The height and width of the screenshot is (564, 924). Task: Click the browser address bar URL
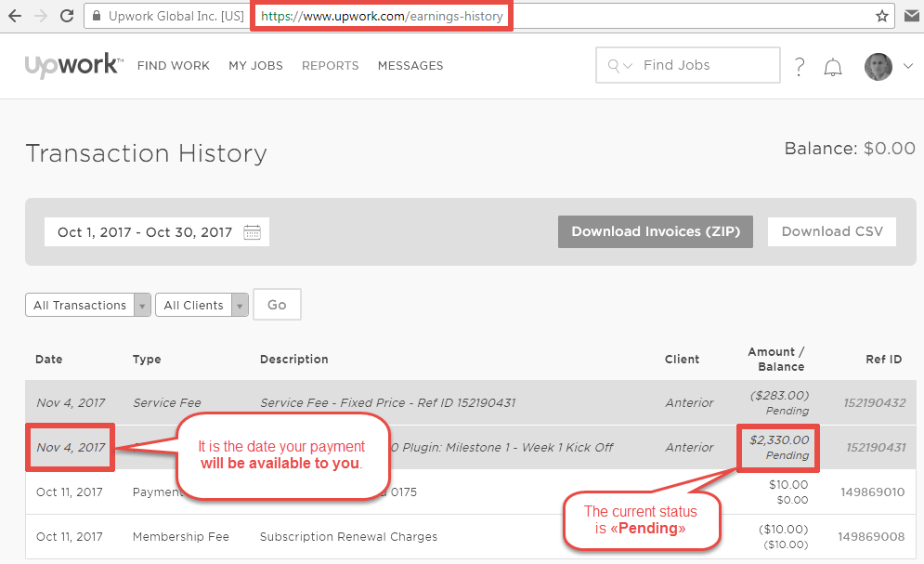coord(382,16)
